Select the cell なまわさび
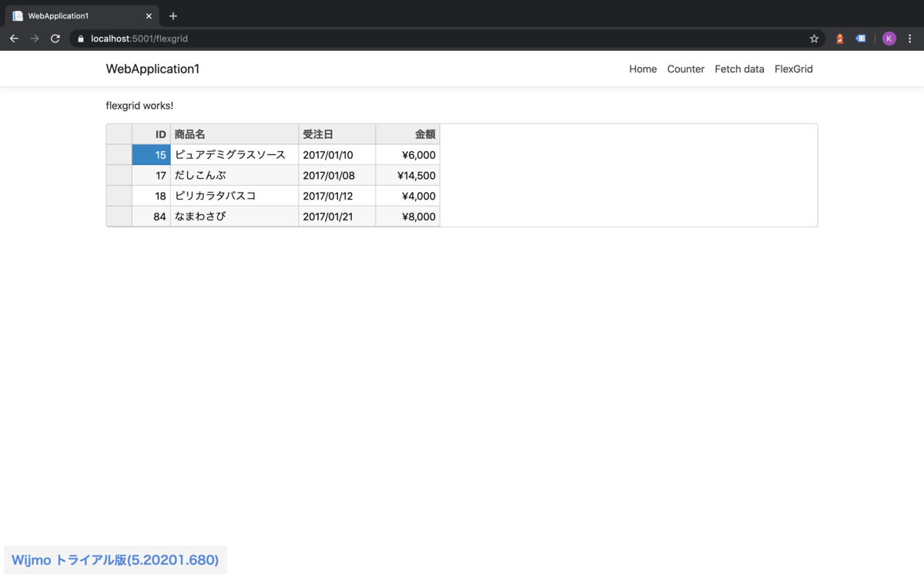This screenshot has height=578, width=924. (234, 217)
